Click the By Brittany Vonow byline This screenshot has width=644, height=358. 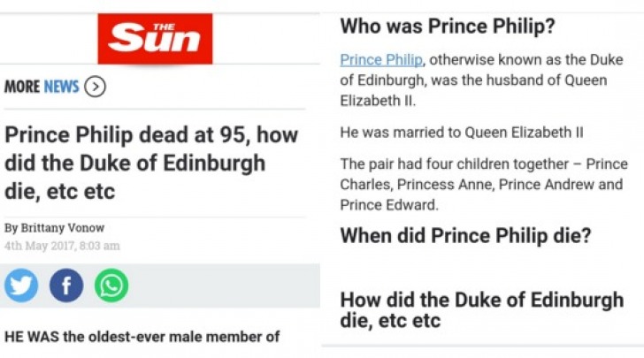click(55, 227)
